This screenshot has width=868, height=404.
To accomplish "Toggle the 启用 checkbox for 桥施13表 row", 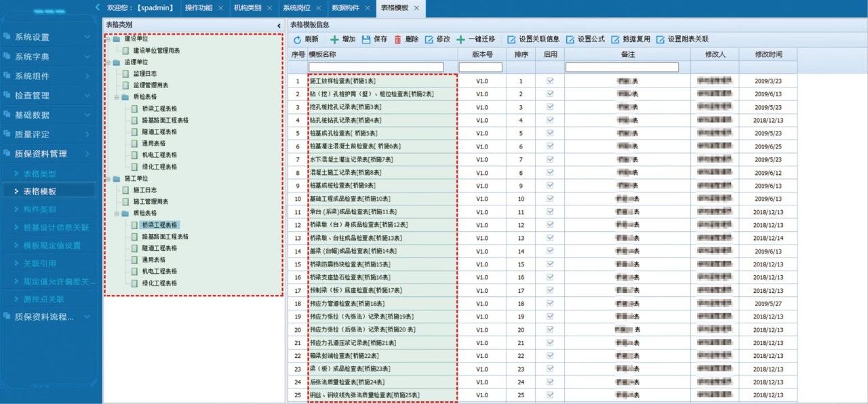I will point(550,238).
